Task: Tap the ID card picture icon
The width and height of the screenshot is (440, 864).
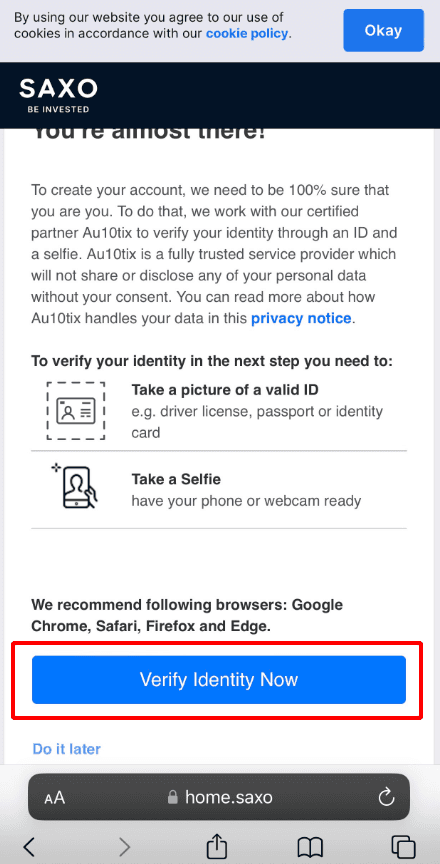Action: pos(76,411)
